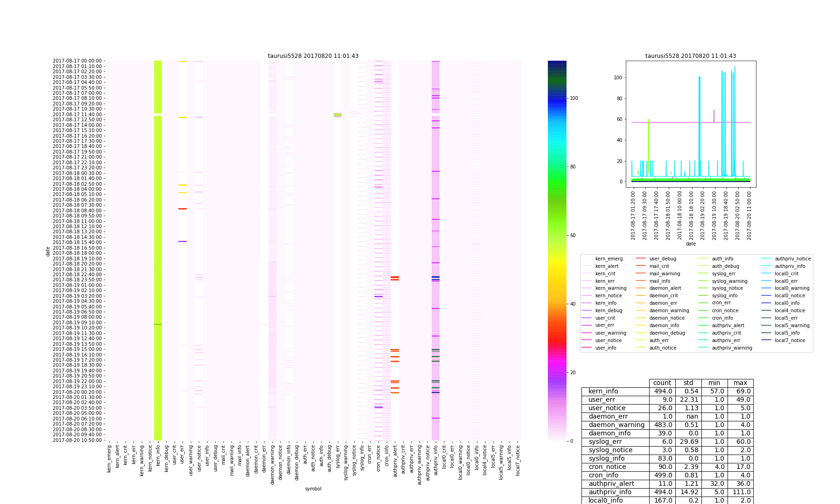This screenshot has width=840, height=504.
Task: Select the syslog_err row label in table
Action: click(605, 442)
